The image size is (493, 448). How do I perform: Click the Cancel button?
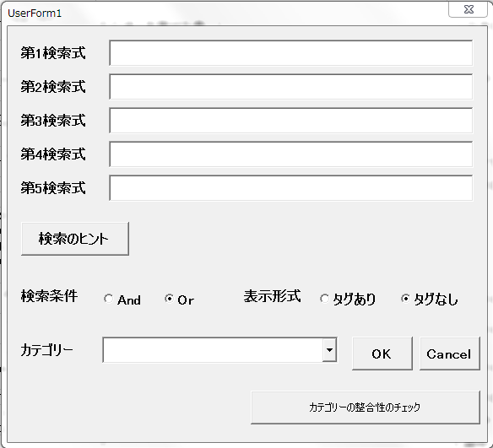(x=450, y=354)
